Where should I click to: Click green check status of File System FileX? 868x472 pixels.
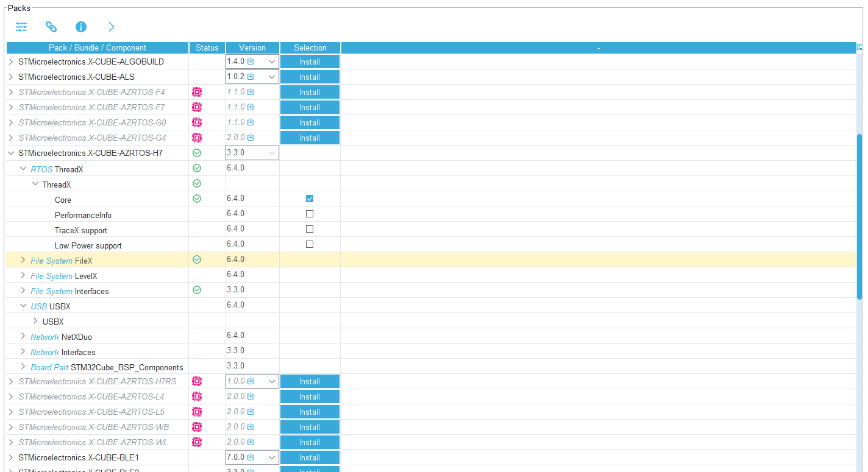[x=196, y=259]
